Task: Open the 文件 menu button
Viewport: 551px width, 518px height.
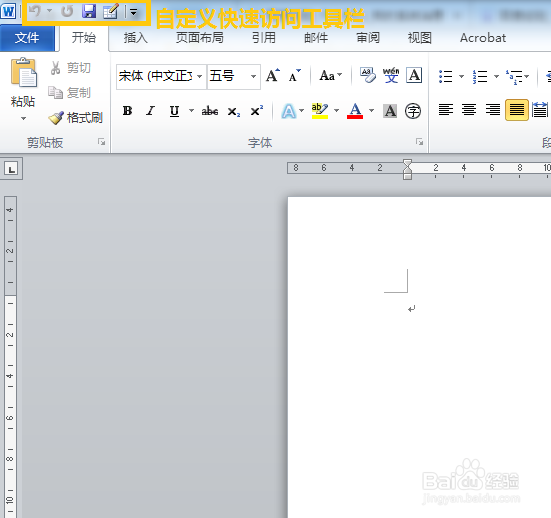Action: 27,38
